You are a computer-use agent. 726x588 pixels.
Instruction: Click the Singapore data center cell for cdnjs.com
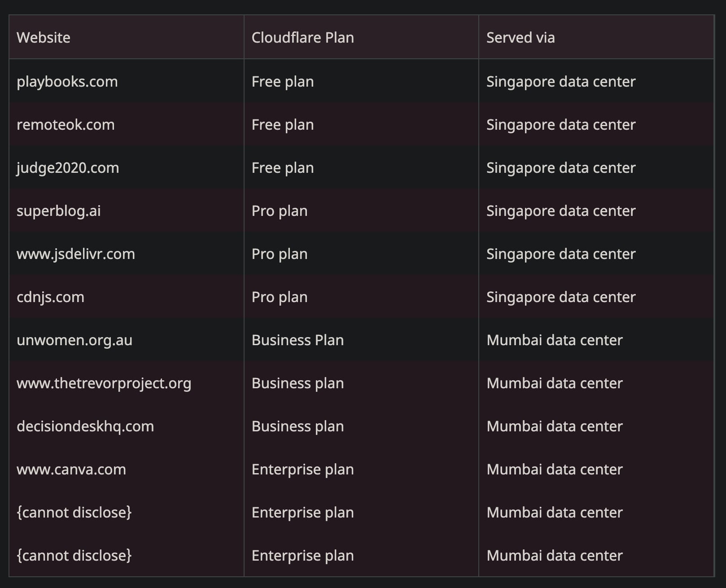pyautogui.click(x=561, y=297)
